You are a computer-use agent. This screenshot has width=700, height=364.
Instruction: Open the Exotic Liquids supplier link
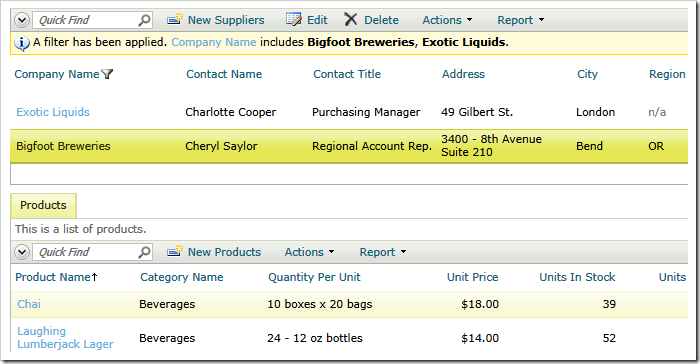(x=53, y=112)
